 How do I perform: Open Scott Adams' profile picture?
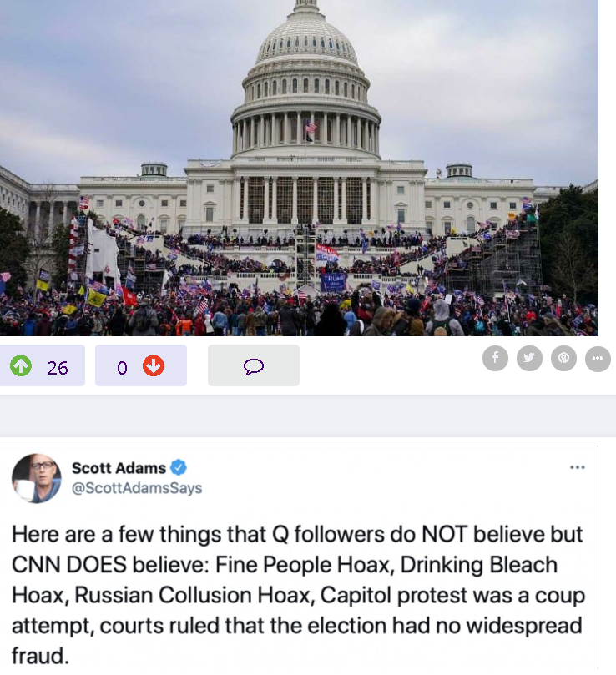(x=36, y=478)
